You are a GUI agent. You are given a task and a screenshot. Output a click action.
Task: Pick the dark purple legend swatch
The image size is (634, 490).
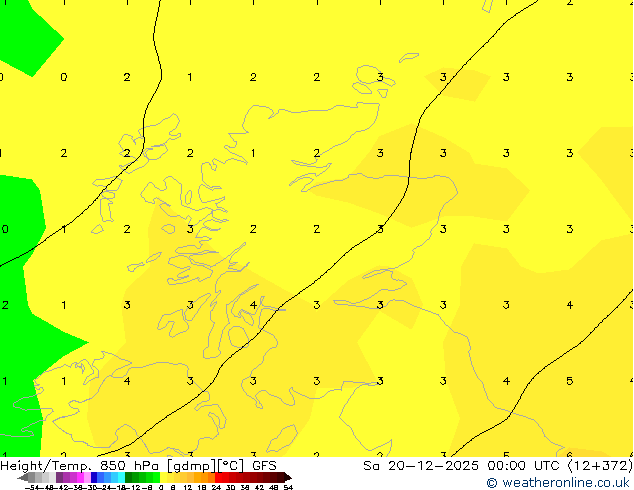coord(59,477)
